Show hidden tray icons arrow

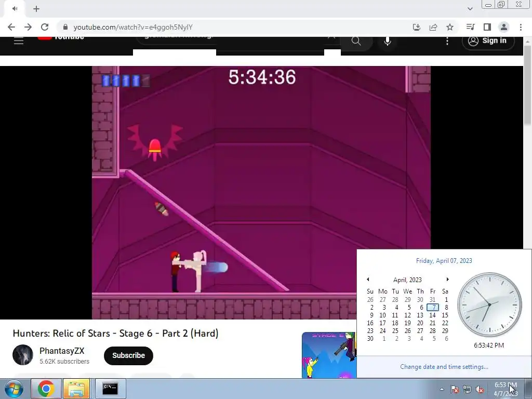click(x=442, y=389)
